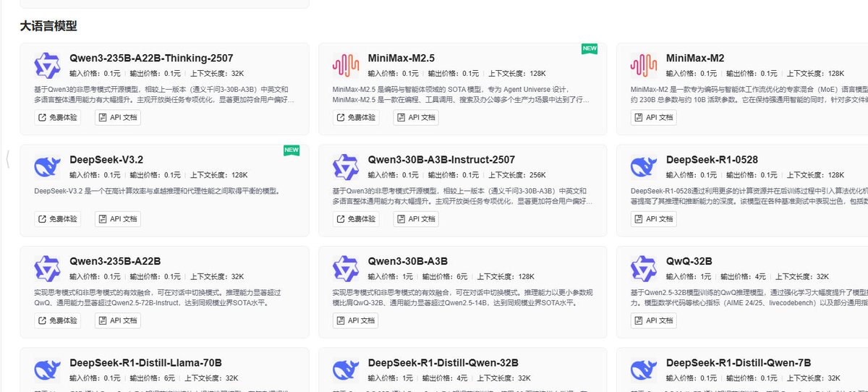Screen dimensions: 868x392
Task: Open API 文档 on the MiniMax-M2.5 card
Action: pyautogui.click(x=417, y=117)
